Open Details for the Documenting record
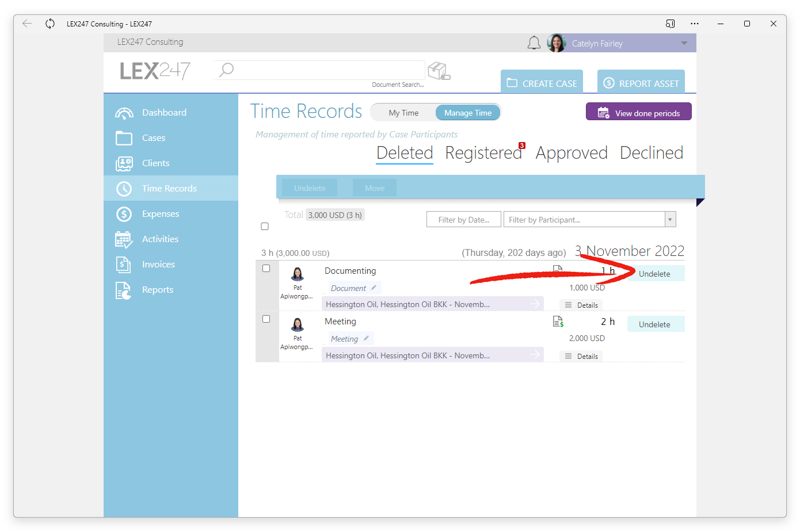The width and height of the screenshot is (800, 532). click(x=581, y=305)
